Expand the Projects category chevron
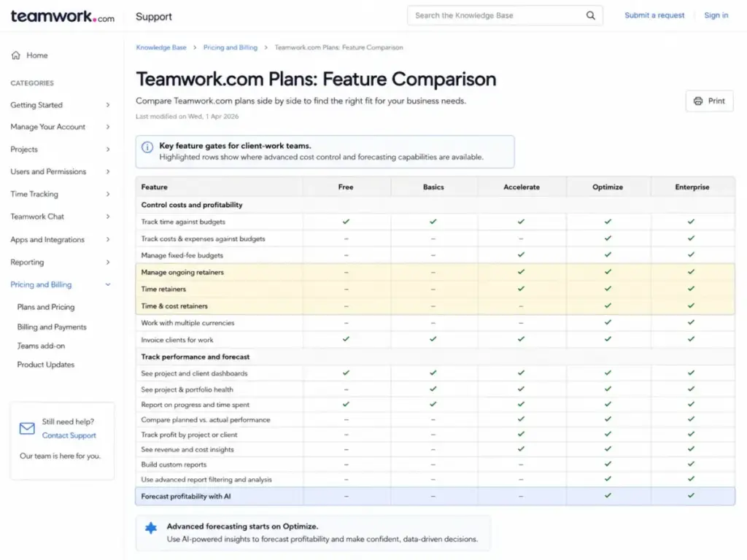 coord(108,149)
